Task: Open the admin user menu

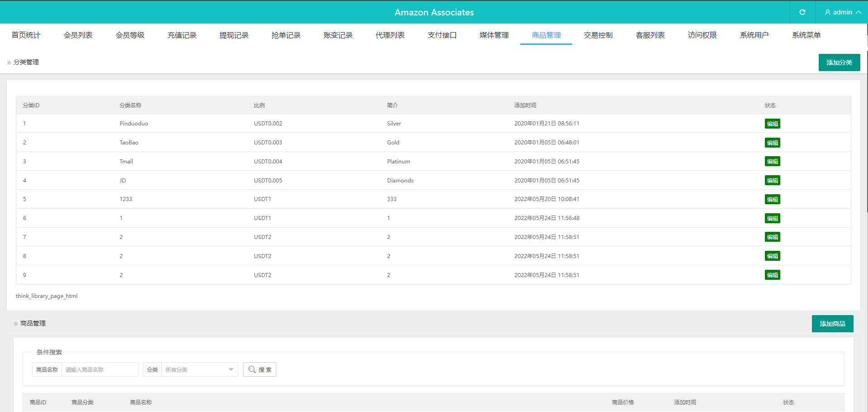Action: 842,12
